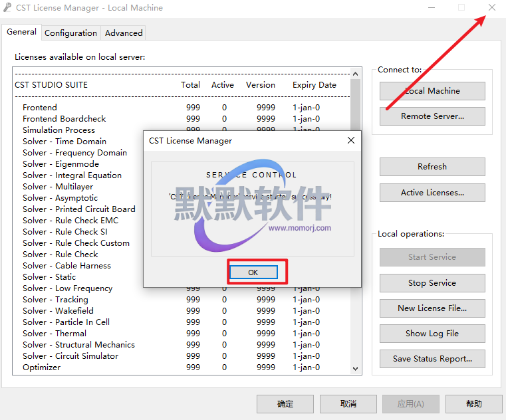This screenshot has width=506, height=420.
Task: Open Remote Server connection dialog
Action: (x=432, y=116)
